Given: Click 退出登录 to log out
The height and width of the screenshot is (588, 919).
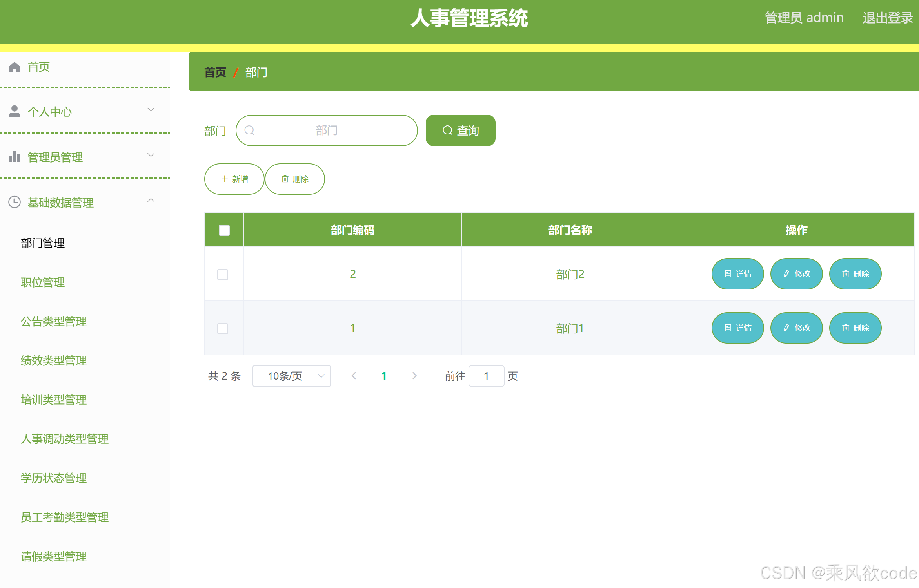Looking at the screenshot, I should coord(888,18).
